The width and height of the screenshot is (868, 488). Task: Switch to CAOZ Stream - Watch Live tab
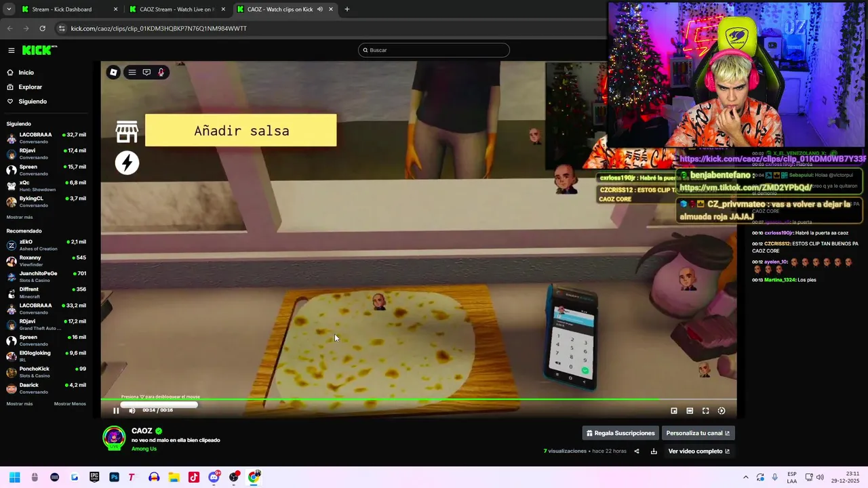(177, 9)
